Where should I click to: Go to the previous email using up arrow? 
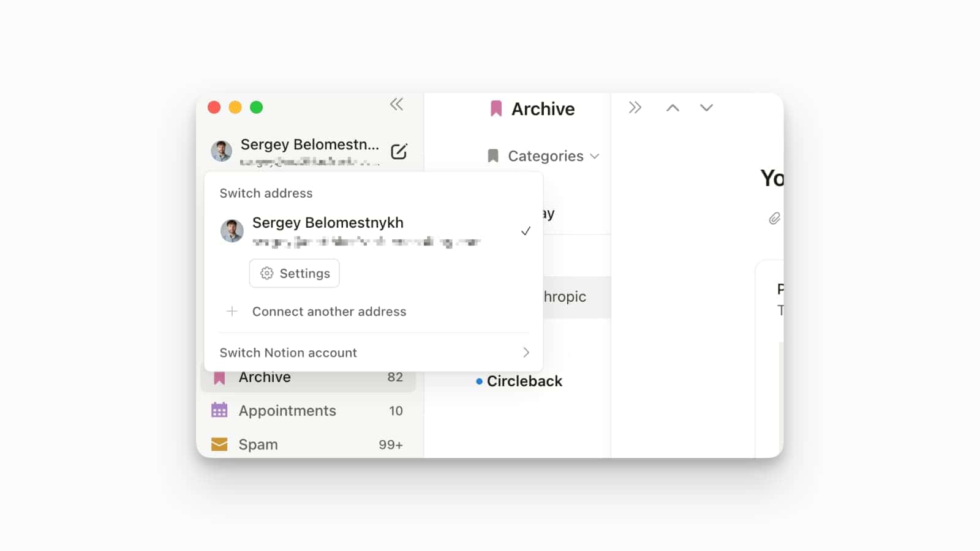pos(672,107)
